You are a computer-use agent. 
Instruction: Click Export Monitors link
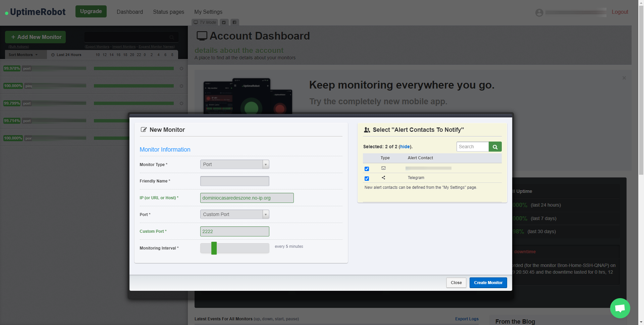click(97, 47)
